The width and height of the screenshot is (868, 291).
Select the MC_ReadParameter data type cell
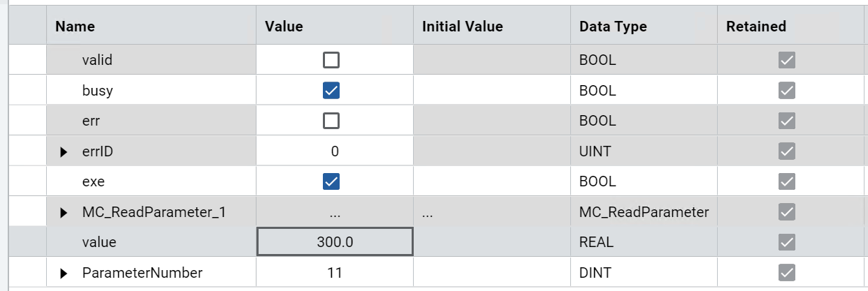[x=644, y=212]
